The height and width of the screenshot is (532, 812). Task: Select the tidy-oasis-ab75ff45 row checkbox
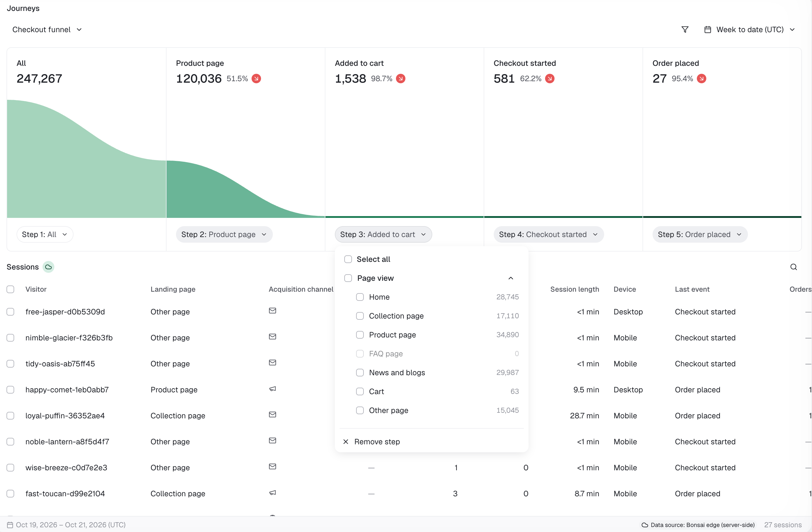click(x=11, y=364)
